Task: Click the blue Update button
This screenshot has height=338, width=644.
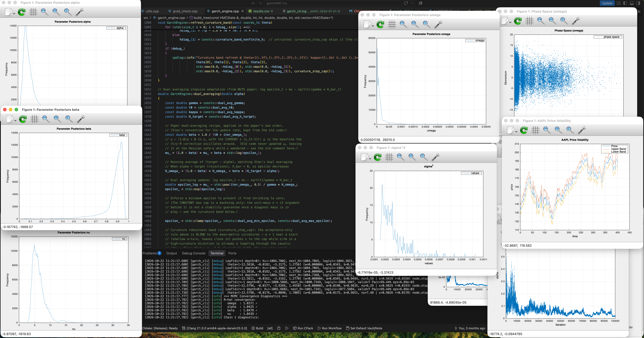Action: 607,3
